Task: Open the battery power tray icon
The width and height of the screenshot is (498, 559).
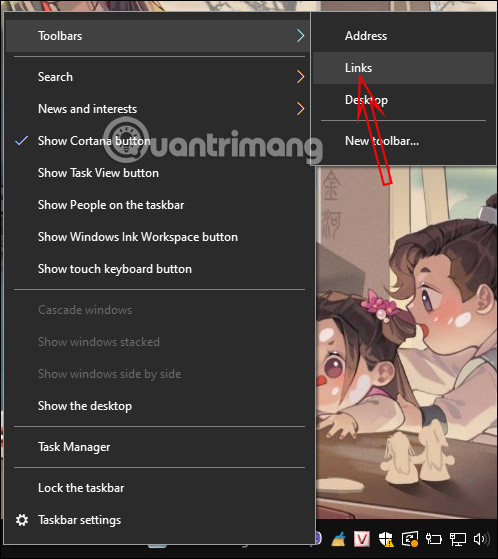Action: (x=433, y=539)
